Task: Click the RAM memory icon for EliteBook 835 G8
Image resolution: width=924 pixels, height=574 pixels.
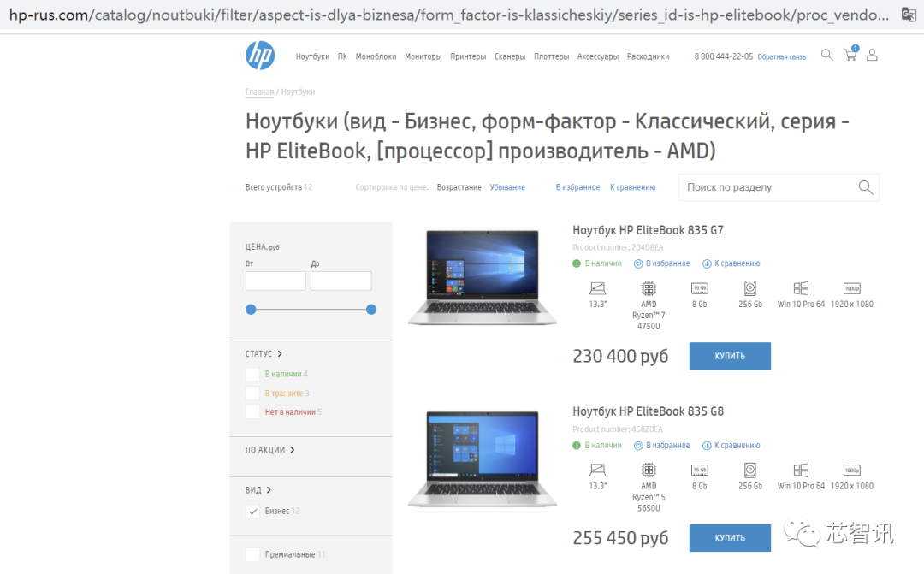Action: click(x=700, y=470)
